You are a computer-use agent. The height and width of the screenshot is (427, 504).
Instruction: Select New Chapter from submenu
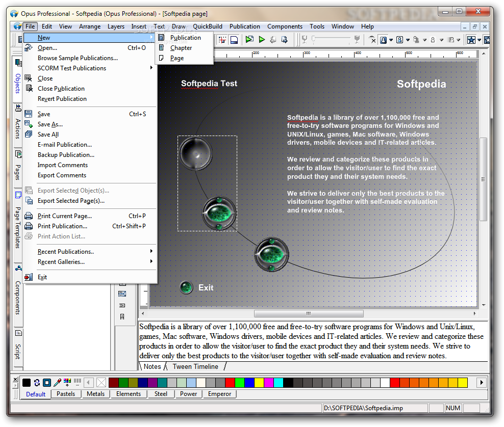[184, 48]
